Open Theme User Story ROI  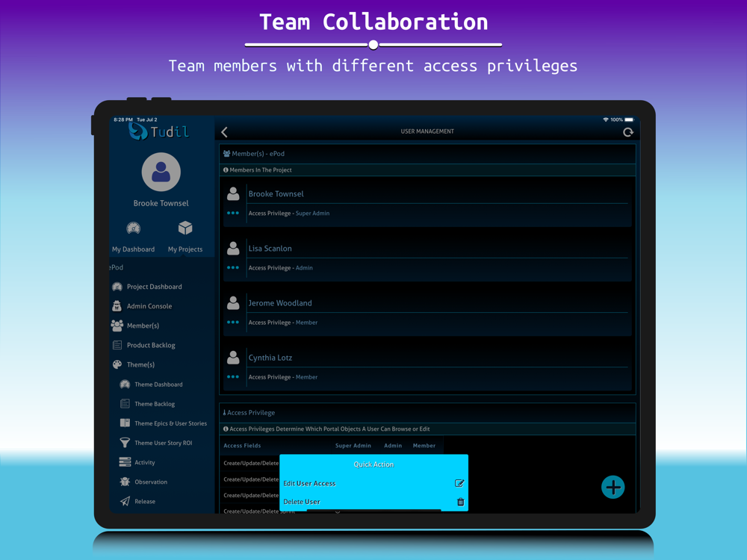tap(163, 443)
